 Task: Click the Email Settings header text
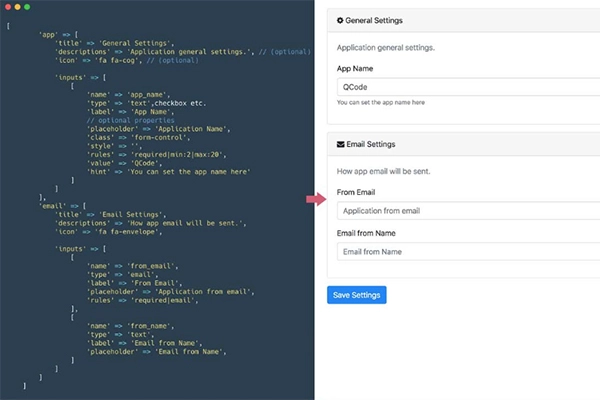click(x=371, y=144)
